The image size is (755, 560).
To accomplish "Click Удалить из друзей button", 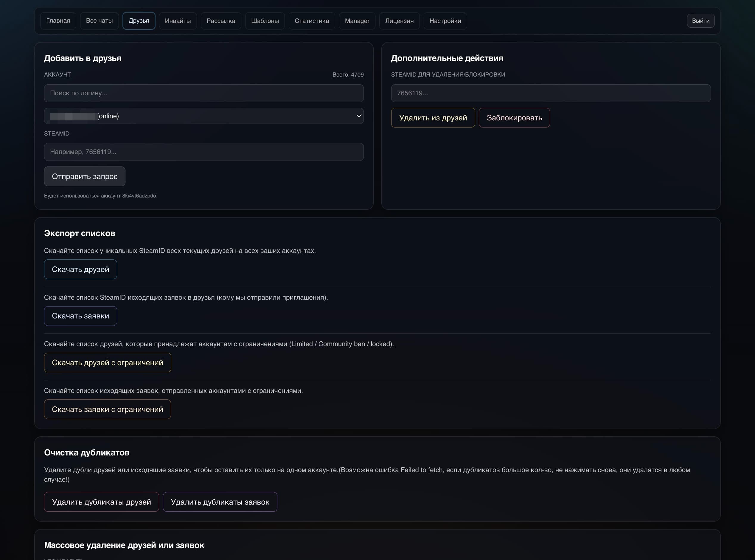I will tap(433, 118).
